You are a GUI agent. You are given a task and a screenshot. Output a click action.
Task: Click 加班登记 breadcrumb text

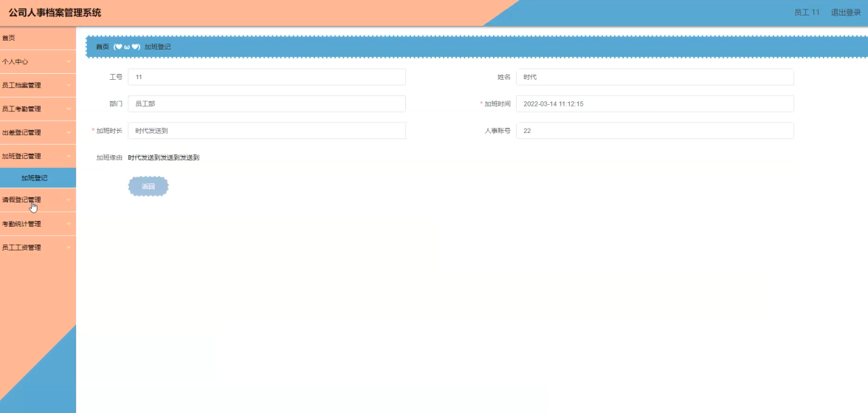[158, 47]
